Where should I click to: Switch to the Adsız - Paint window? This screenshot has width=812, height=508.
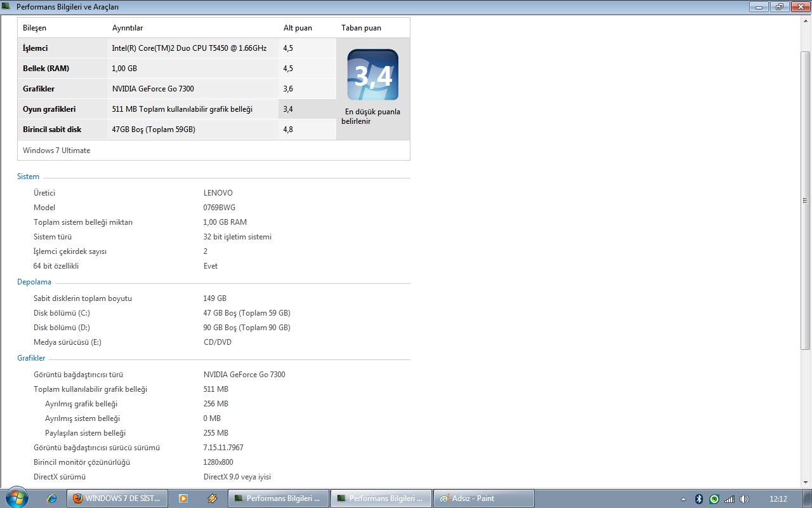(x=484, y=498)
